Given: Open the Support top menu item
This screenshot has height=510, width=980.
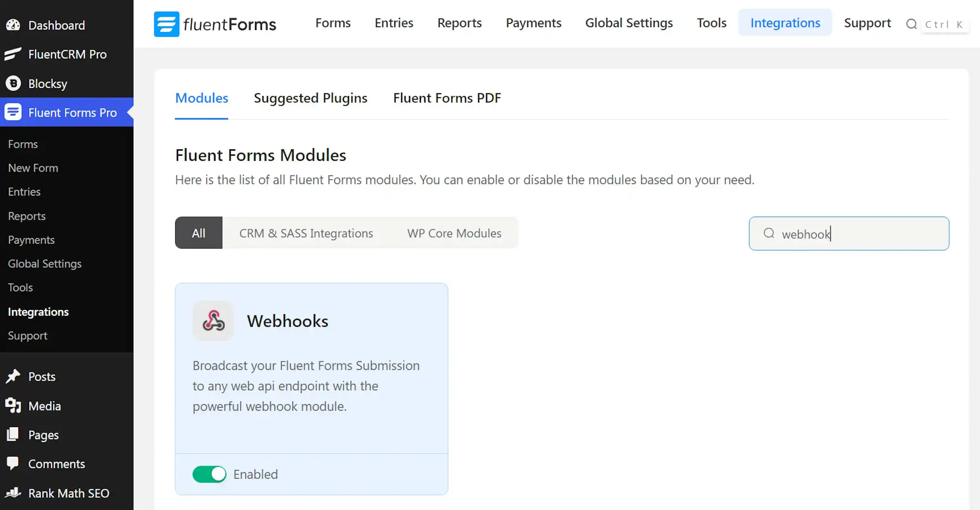Looking at the screenshot, I should [867, 23].
